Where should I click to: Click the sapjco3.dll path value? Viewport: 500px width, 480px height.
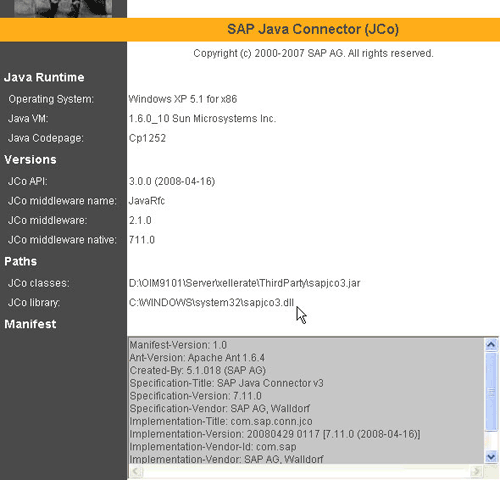(211, 303)
